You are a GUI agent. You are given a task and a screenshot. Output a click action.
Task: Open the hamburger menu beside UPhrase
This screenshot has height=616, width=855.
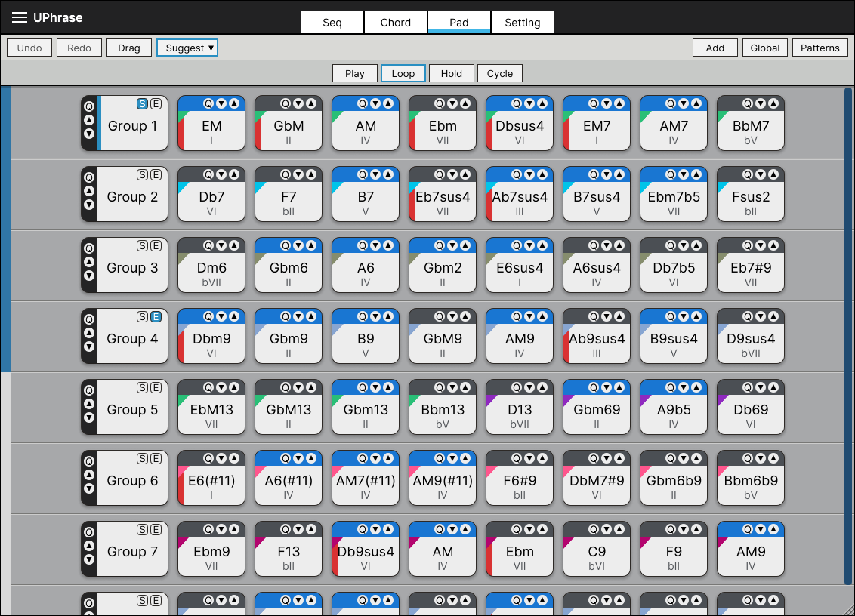20,17
